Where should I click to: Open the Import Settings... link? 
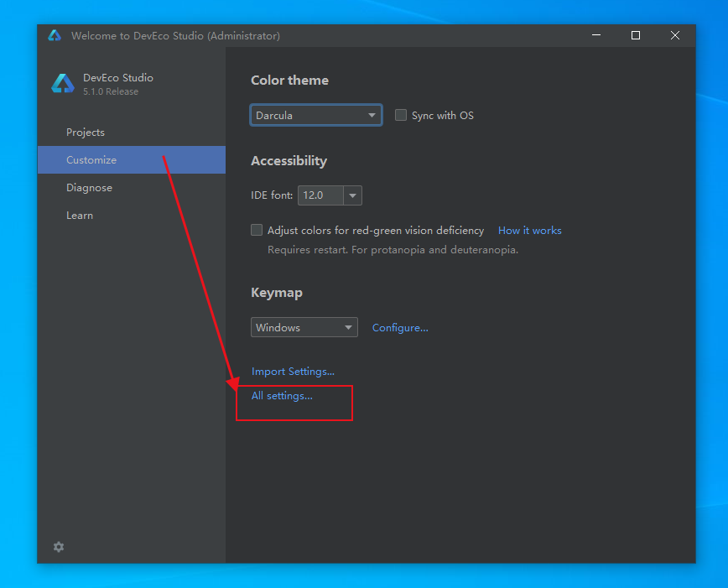click(x=293, y=372)
